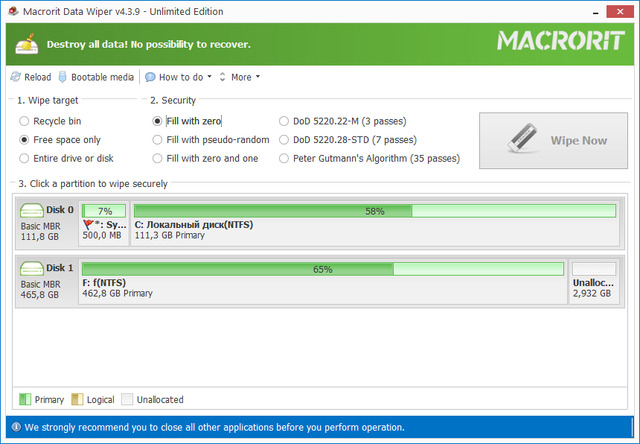640x444 pixels.
Task: Click the Bootable media disc icon
Action: [63, 77]
